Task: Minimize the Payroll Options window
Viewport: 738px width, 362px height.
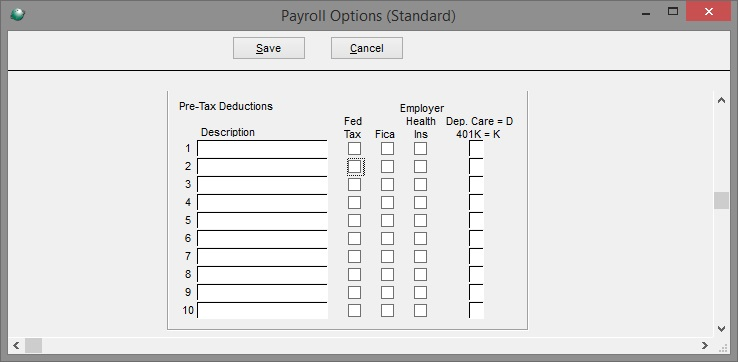Action: 646,11
